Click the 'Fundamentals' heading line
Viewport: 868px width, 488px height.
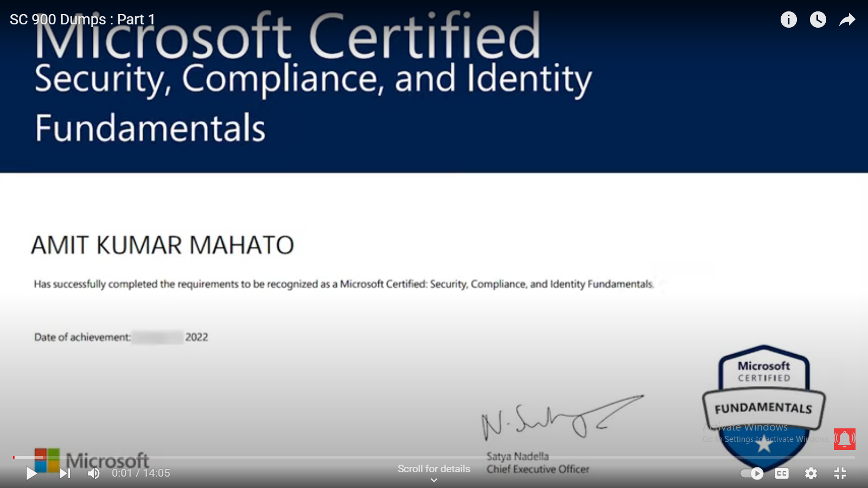click(150, 129)
